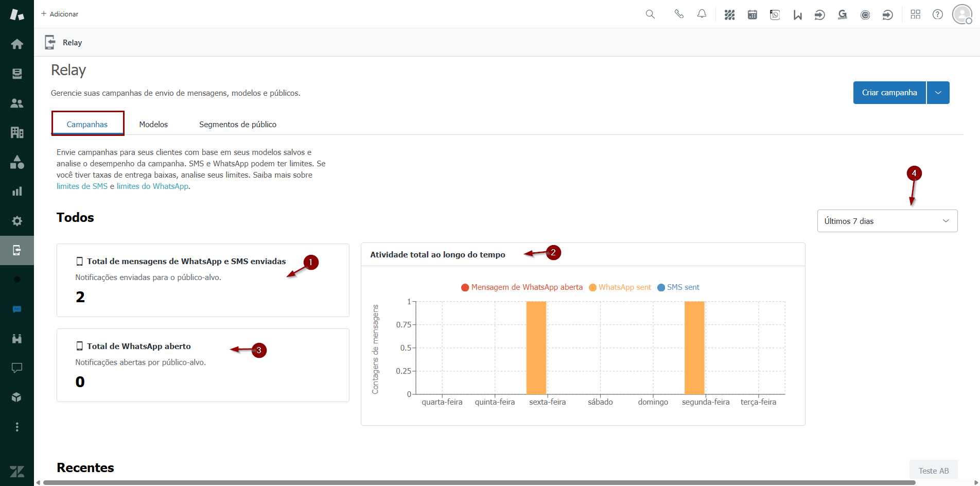Click the horizontal scrollbar at the bottom

click(x=479, y=482)
